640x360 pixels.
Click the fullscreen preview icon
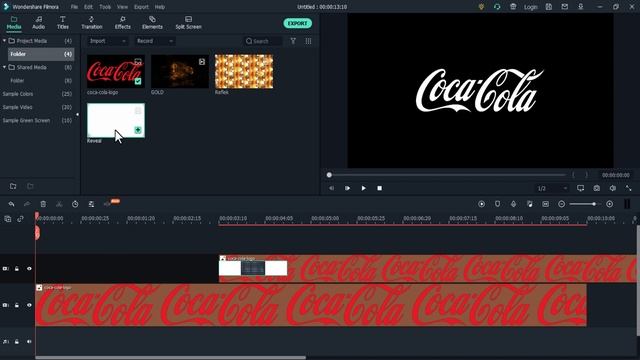tap(628, 188)
